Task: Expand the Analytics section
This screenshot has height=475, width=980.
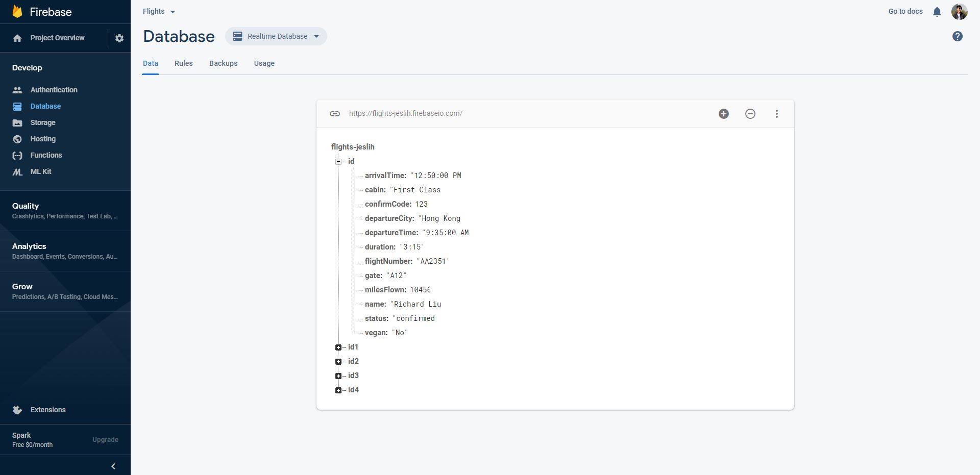Action: pos(65,251)
